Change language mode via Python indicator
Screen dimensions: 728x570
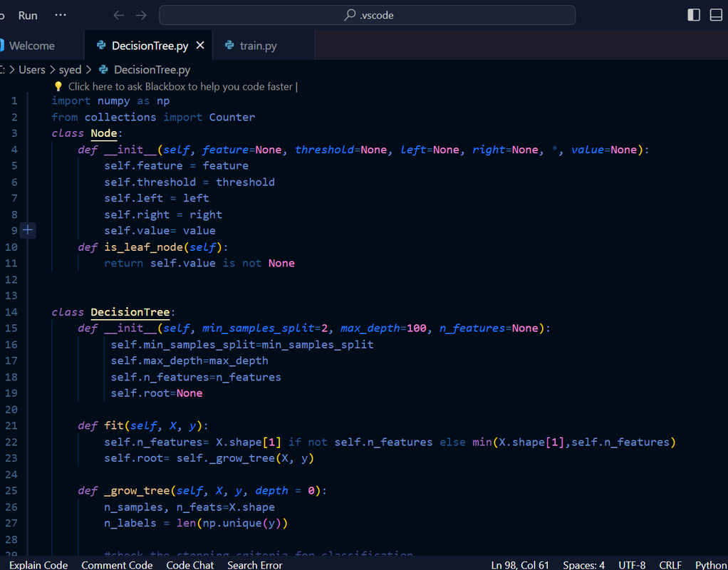(x=711, y=565)
